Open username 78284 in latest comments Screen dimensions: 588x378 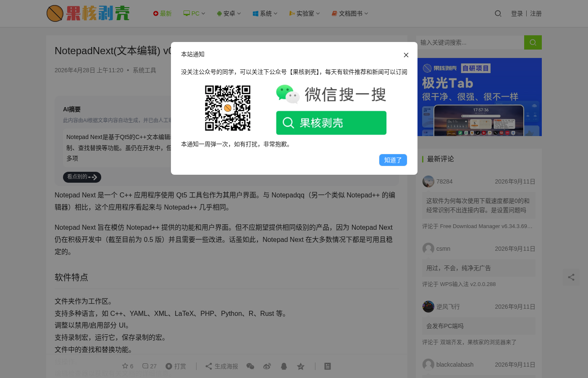click(x=444, y=181)
